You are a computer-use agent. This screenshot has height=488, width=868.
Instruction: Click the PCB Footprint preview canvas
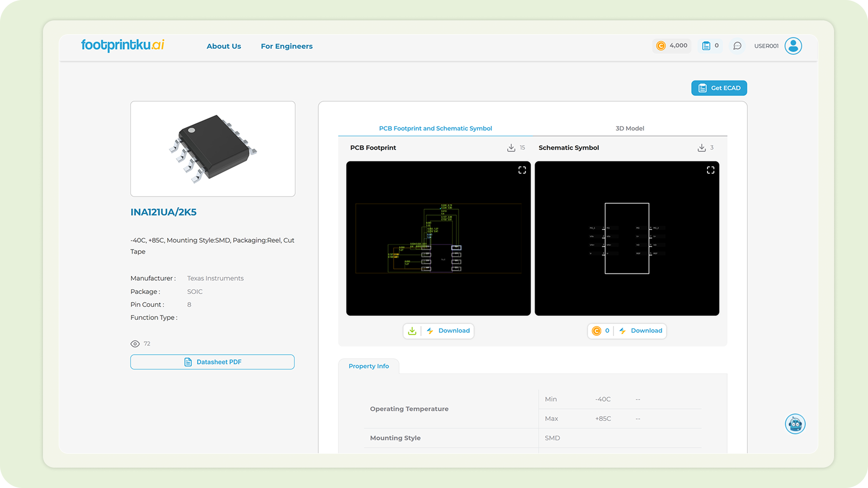pyautogui.click(x=438, y=238)
